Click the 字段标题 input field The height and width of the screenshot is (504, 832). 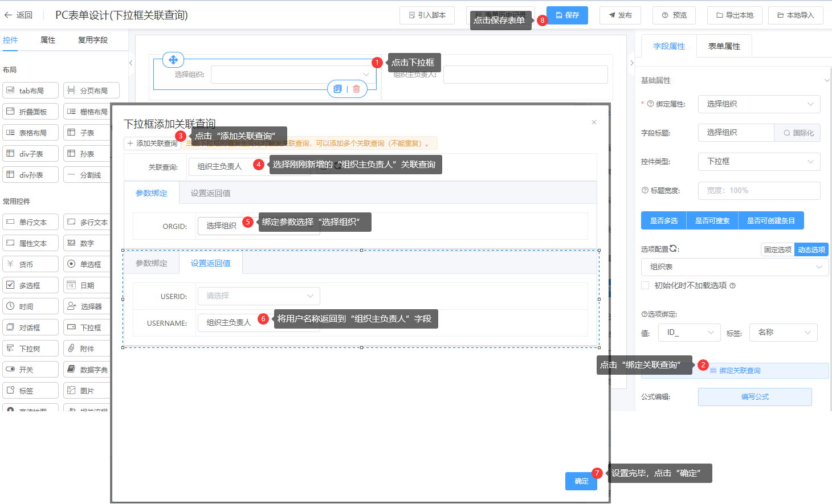(736, 133)
